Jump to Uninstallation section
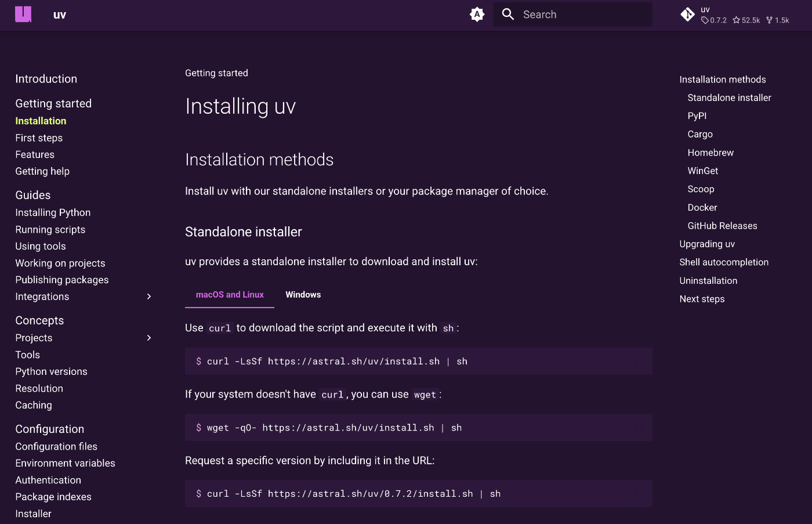The height and width of the screenshot is (524, 812). click(x=708, y=280)
